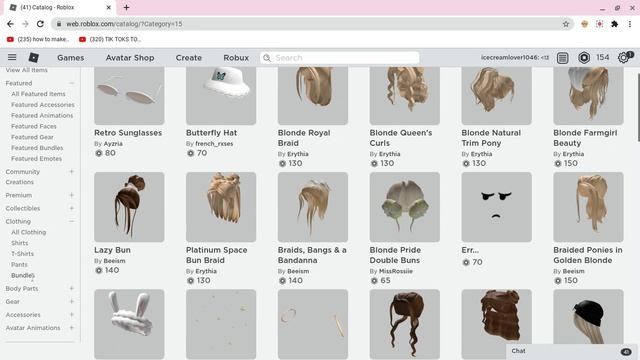Open the Create menu item
This screenshot has height=360, width=640.
(189, 58)
